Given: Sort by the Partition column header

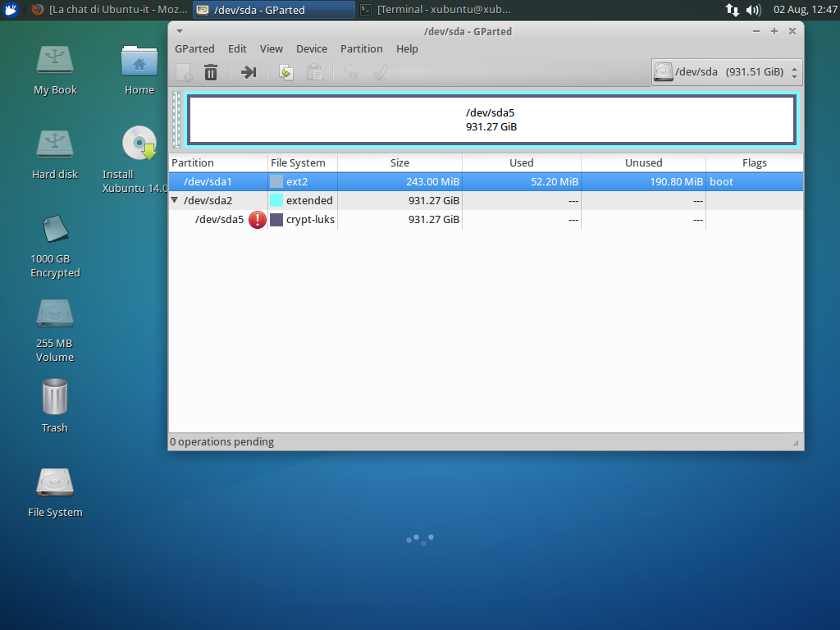Looking at the screenshot, I should 218,163.
